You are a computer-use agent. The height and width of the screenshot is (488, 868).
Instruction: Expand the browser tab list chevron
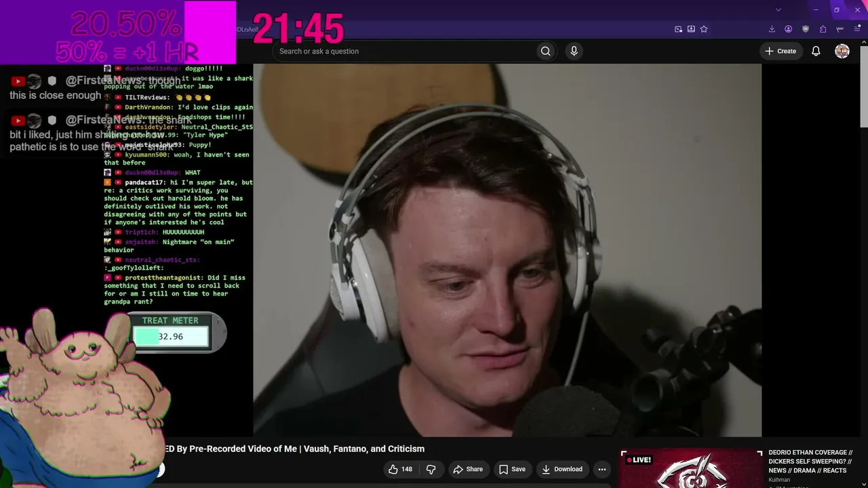point(778,9)
